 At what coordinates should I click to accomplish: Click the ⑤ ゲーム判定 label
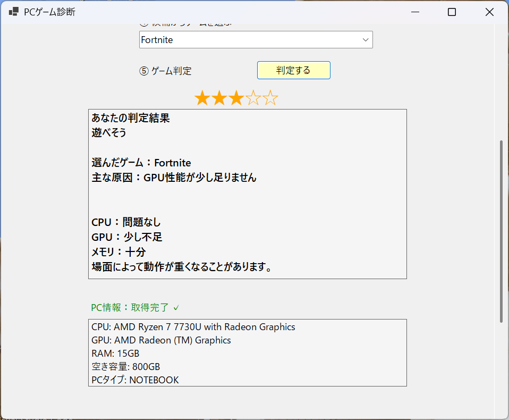tap(165, 71)
